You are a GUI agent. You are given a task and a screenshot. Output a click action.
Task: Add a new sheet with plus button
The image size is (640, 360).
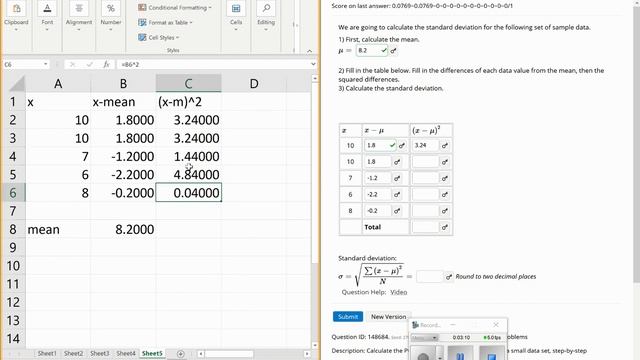[x=180, y=354]
